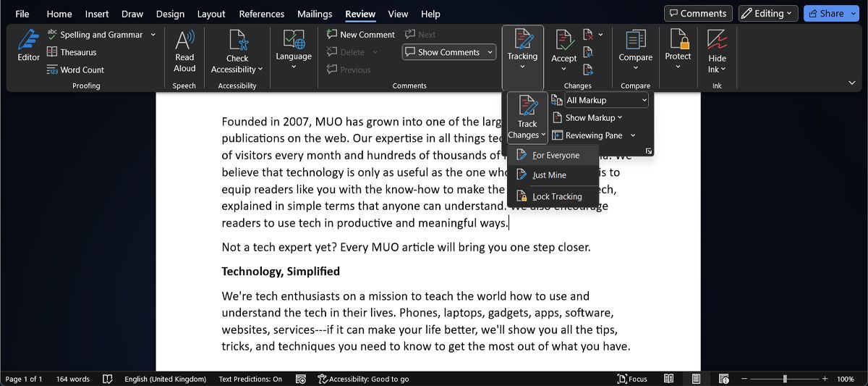This screenshot has width=868, height=386.
Task: Open the Show Comments dropdown arrow
Action: (x=490, y=52)
